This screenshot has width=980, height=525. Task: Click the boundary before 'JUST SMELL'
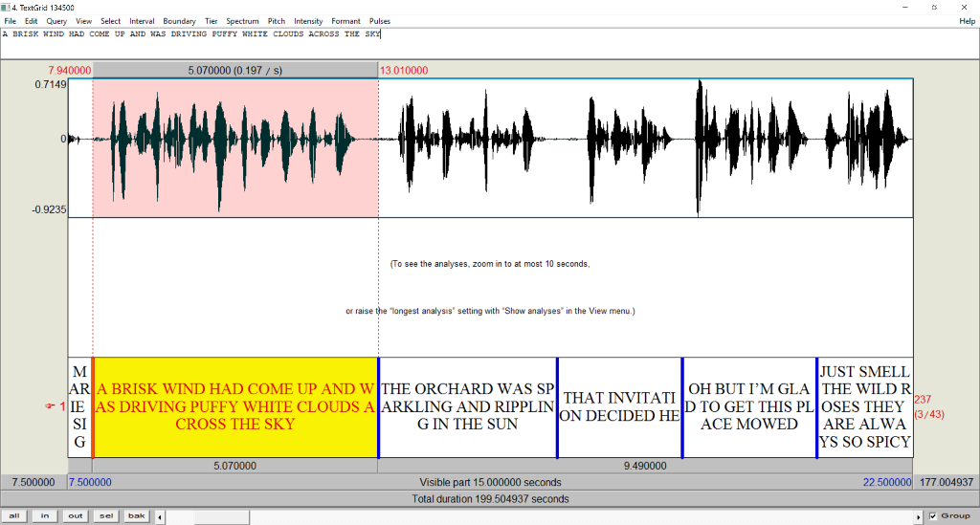point(817,407)
